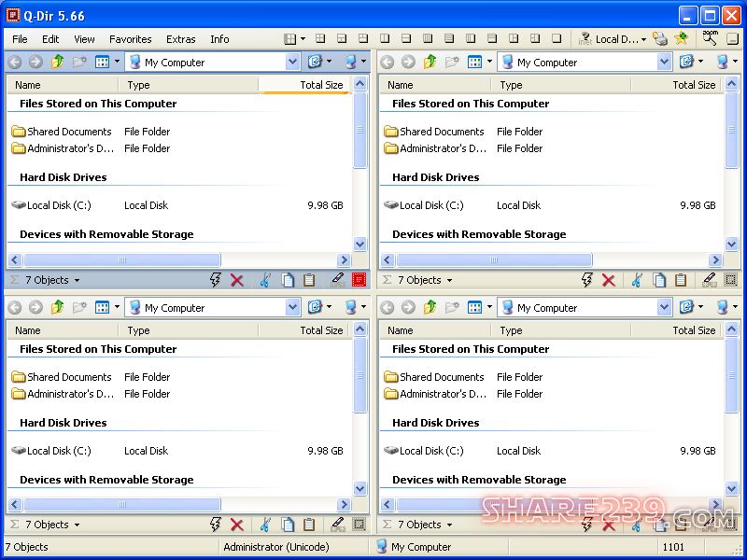
Task: Select Administrator's D... folder in bottom-left pane
Action: (63, 394)
